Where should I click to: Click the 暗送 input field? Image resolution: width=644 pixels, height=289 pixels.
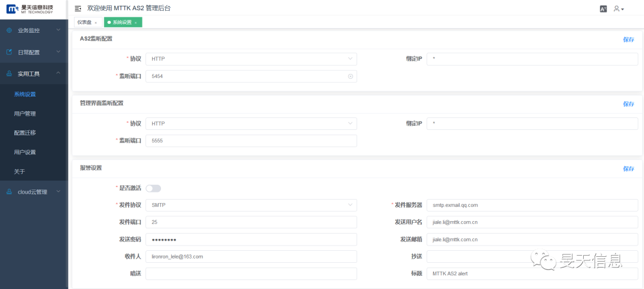(252, 274)
